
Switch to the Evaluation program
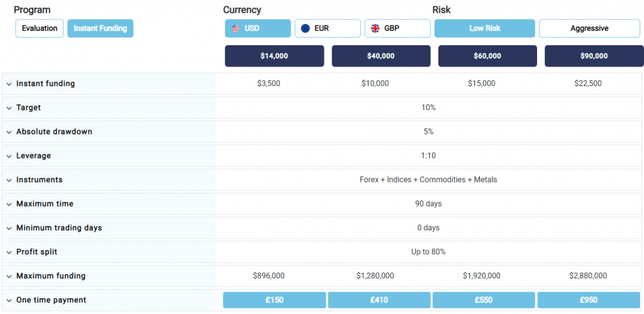click(40, 29)
